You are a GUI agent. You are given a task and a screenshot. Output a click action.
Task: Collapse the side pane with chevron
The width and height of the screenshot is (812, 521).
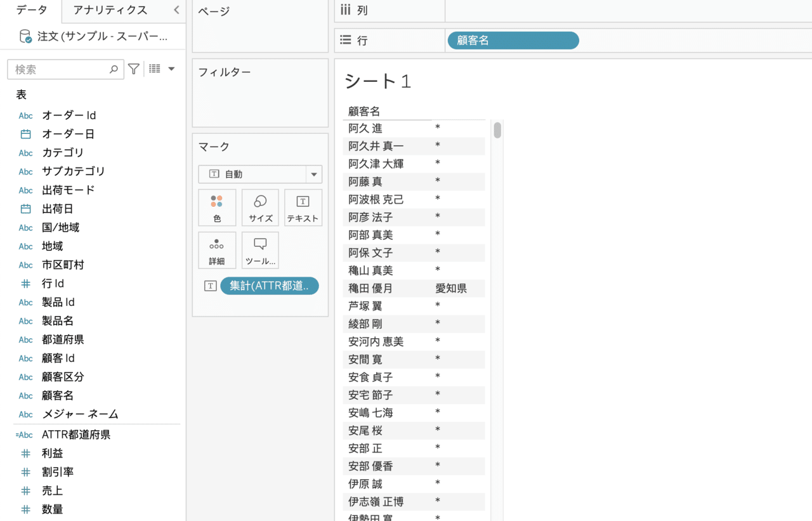click(176, 10)
